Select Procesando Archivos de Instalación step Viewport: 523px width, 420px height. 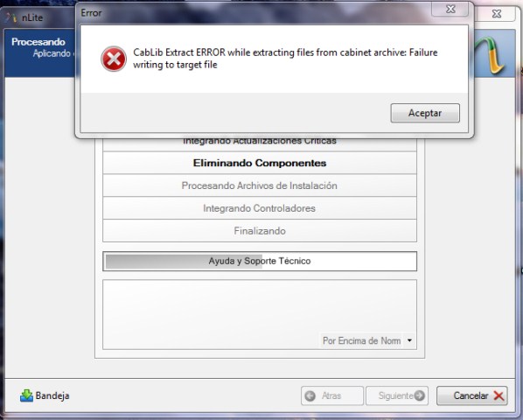(x=260, y=185)
